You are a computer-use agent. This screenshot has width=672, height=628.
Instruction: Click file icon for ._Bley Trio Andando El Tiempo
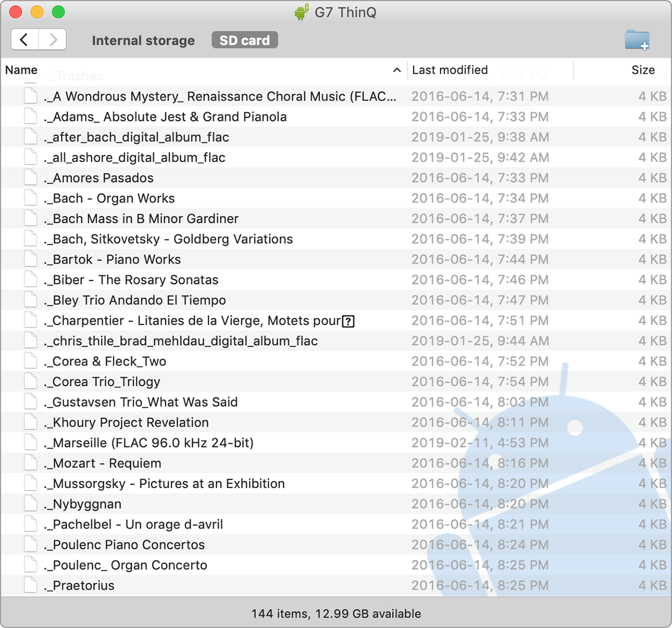click(31, 300)
